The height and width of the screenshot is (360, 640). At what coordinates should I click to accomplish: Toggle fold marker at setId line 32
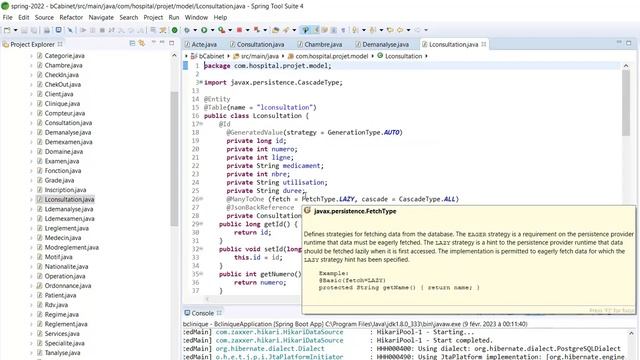pyautogui.click(x=201, y=249)
